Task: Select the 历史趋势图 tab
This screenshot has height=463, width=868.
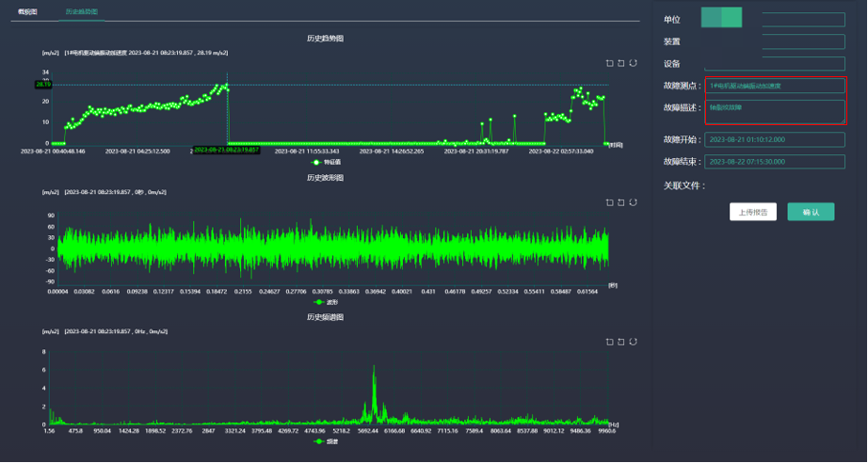Action: click(82, 11)
